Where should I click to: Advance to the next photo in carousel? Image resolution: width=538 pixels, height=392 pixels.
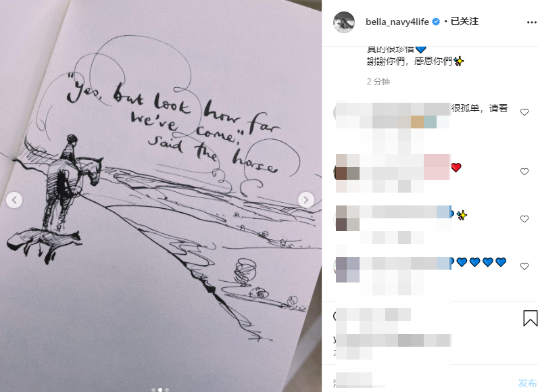(306, 200)
